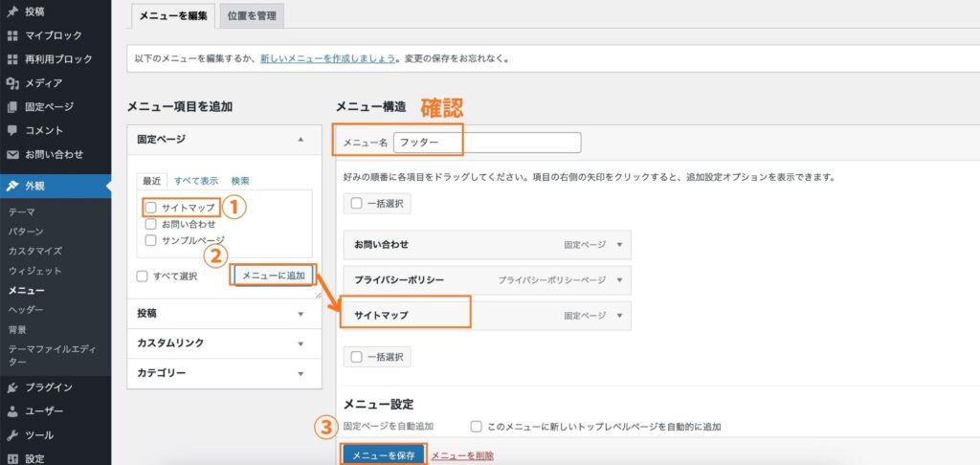Expand the プライバシーポリシー menu item options
980x465 pixels.
point(620,280)
